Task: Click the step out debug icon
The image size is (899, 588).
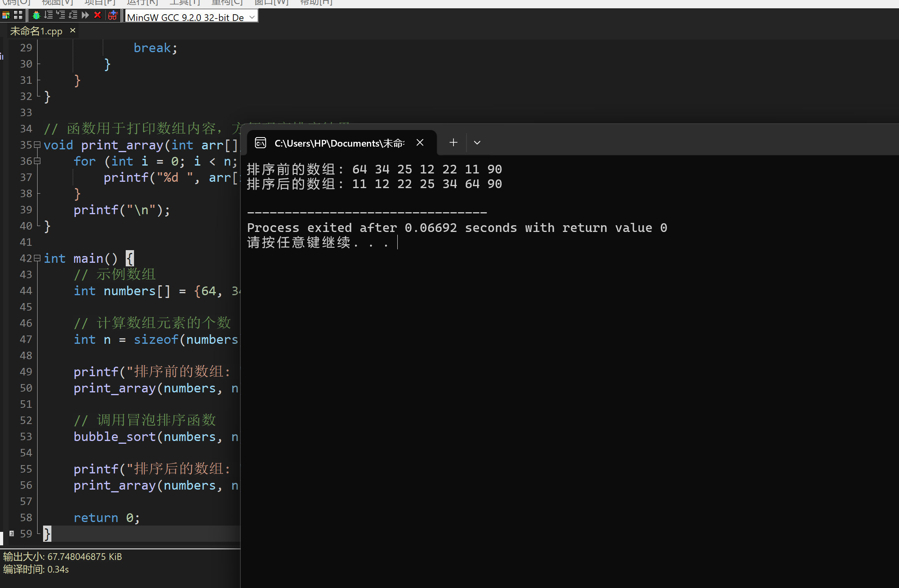Action: (x=73, y=15)
